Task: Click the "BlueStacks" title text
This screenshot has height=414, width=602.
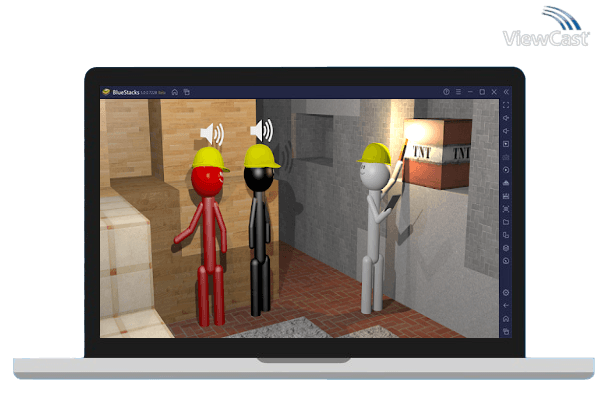Action: click(x=126, y=92)
